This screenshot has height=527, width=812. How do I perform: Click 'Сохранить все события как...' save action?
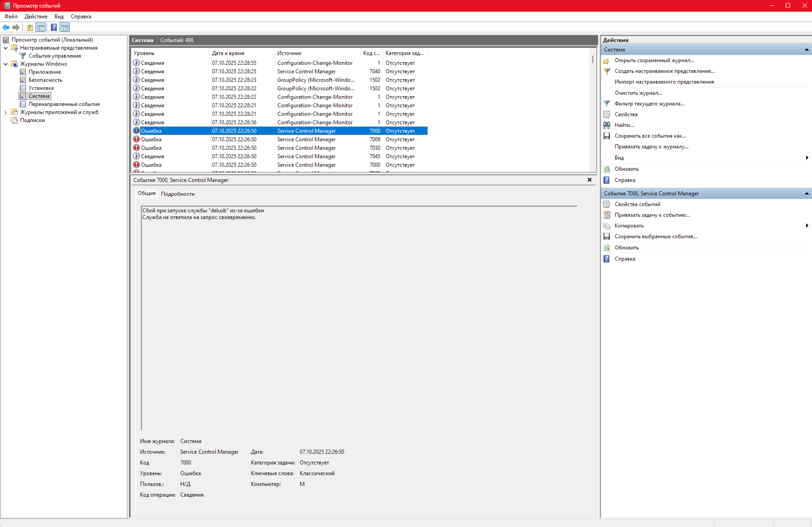coord(649,136)
